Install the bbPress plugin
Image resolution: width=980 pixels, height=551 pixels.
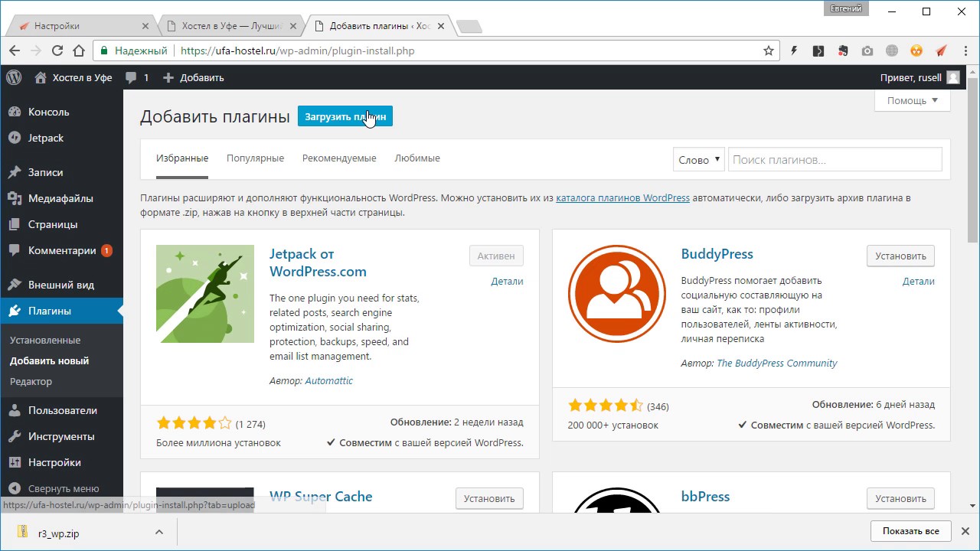pyautogui.click(x=900, y=498)
